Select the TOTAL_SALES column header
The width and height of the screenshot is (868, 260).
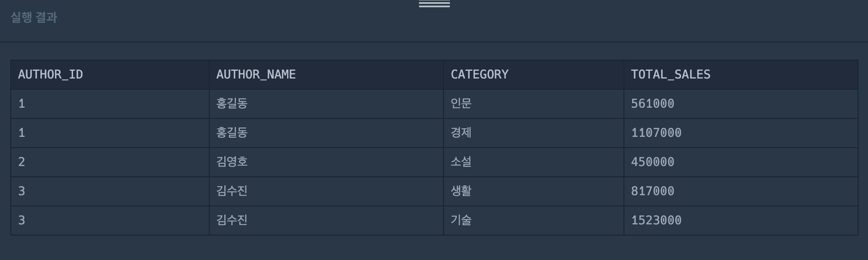[670, 75]
